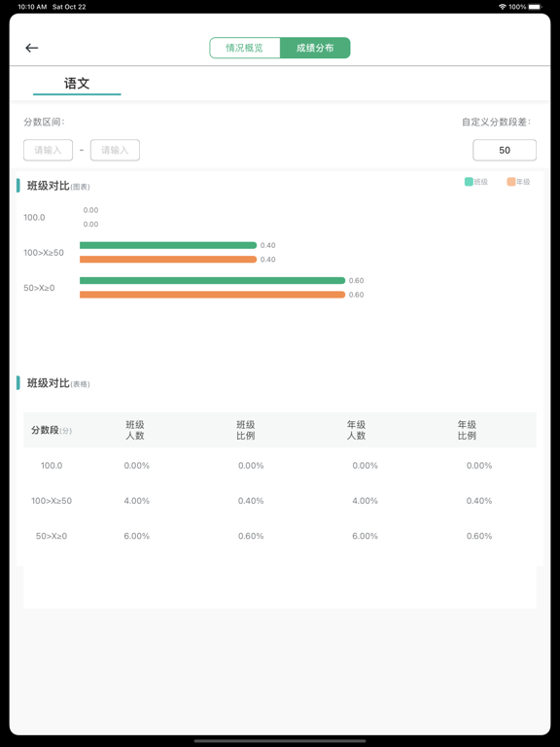560x747 pixels.
Task: Select the 成绩分布 tab
Action: [x=315, y=48]
